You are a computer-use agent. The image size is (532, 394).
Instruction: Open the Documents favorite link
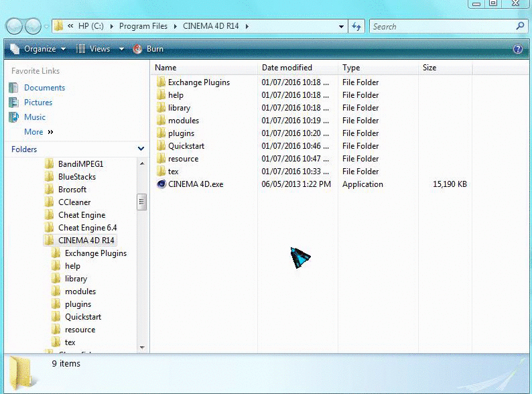(44, 88)
